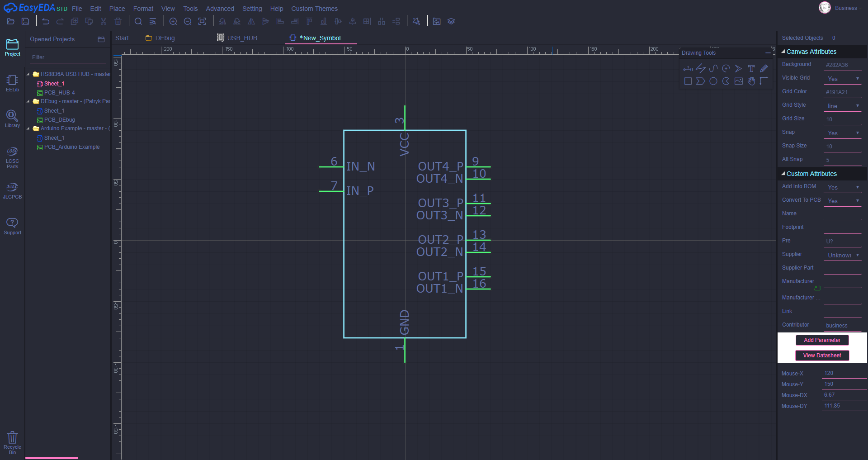Collapse the Canvas Attributes section
Image resolution: width=868 pixels, height=460 pixels.
[783, 52]
